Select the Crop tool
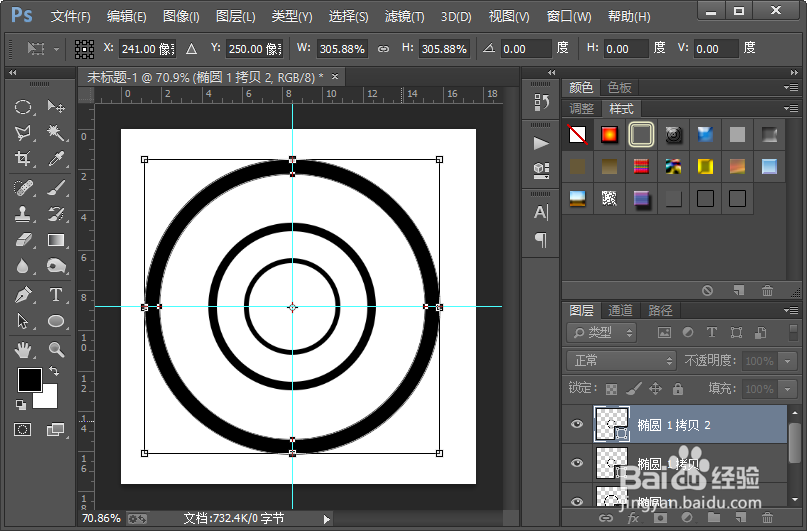The width and height of the screenshot is (807, 531). 23,159
